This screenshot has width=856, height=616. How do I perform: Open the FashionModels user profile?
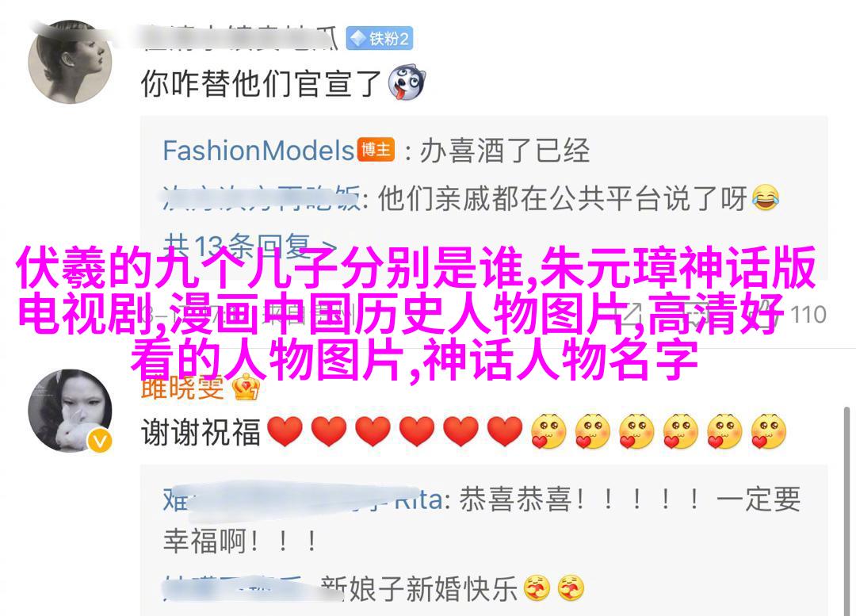(258, 150)
